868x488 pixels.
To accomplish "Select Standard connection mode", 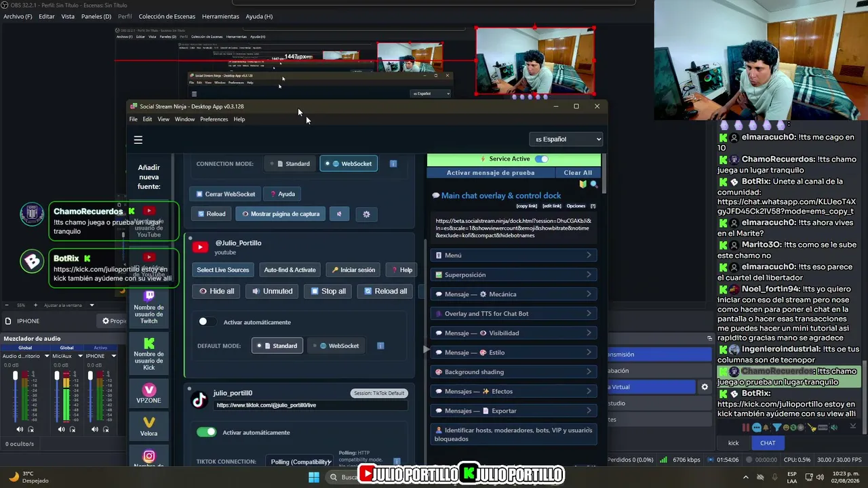I will click(x=290, y=164).
